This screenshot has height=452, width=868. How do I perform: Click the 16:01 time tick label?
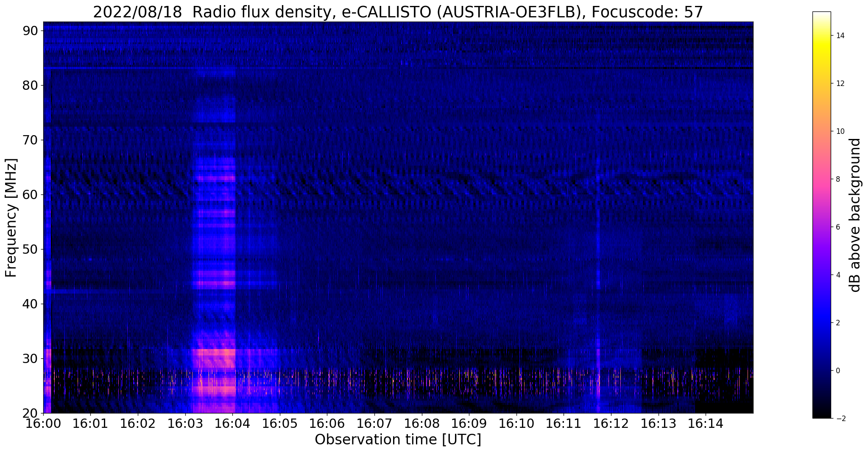[x=90, y=424]
